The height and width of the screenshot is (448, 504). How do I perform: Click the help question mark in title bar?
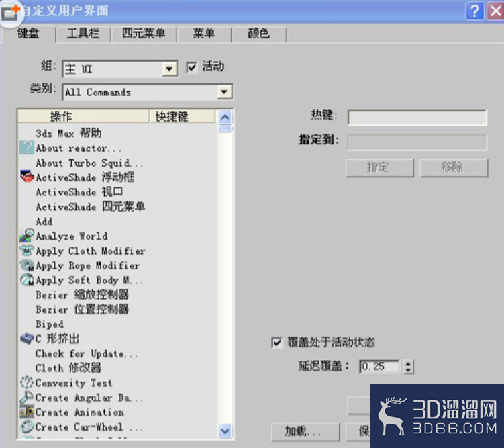click(x=474, y=11)
